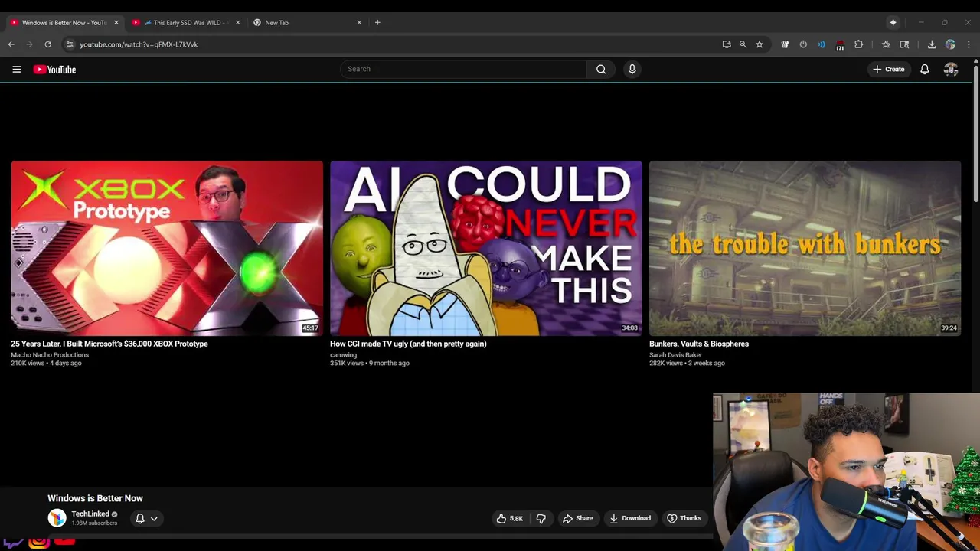Open Sarah Davis Baker channel link

coord(676,355)
